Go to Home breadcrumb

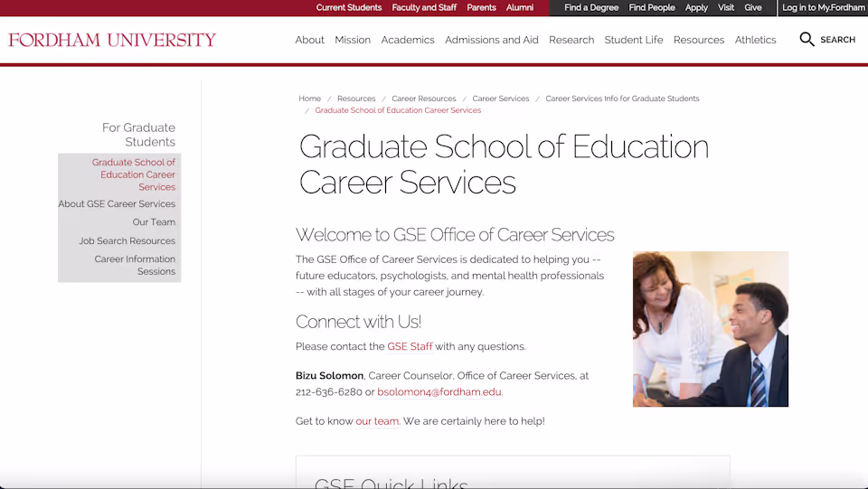[309, 99]
